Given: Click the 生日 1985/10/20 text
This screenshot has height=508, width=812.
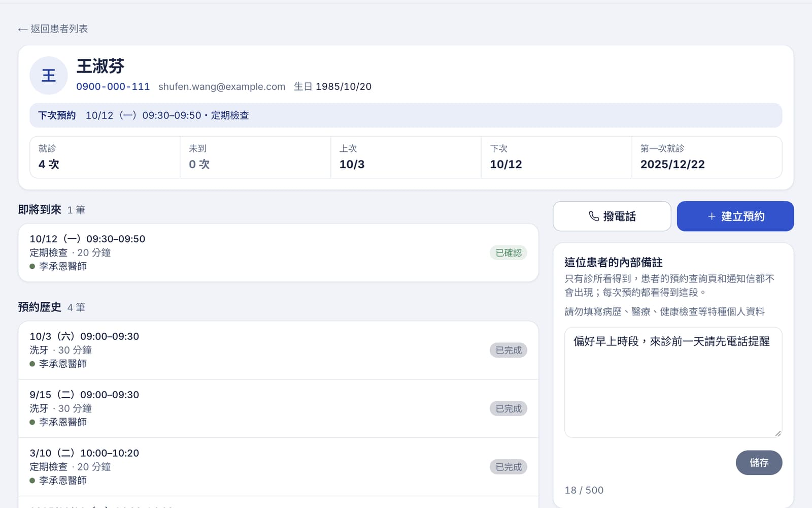Looking at the screenshot, I should coord(332,86).
